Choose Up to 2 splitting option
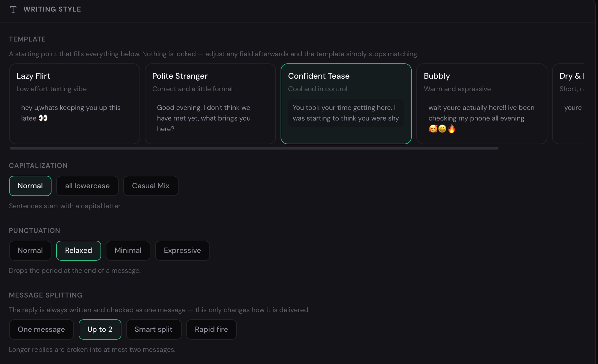This screenshot has width=598, height=364. (x=100, y=329)
